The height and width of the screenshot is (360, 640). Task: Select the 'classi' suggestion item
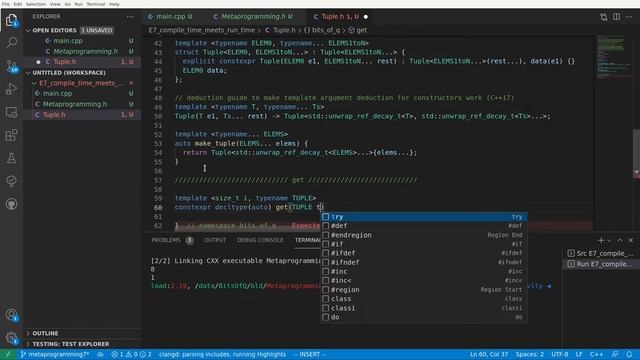[x=423, y=308]
